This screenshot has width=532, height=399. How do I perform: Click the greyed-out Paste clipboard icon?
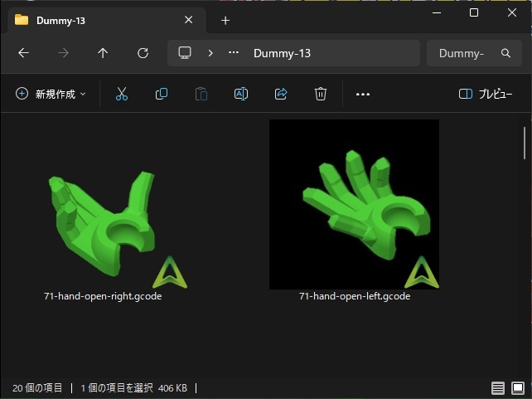point(201,94)
